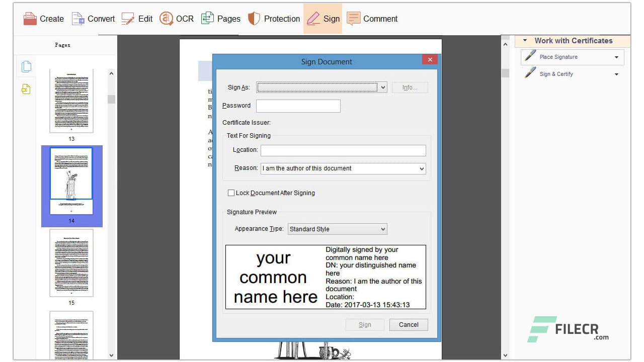Viewport: 644px width, 362px height.
Task: Select the Protection tool
Action: click(x=274, y=18)
